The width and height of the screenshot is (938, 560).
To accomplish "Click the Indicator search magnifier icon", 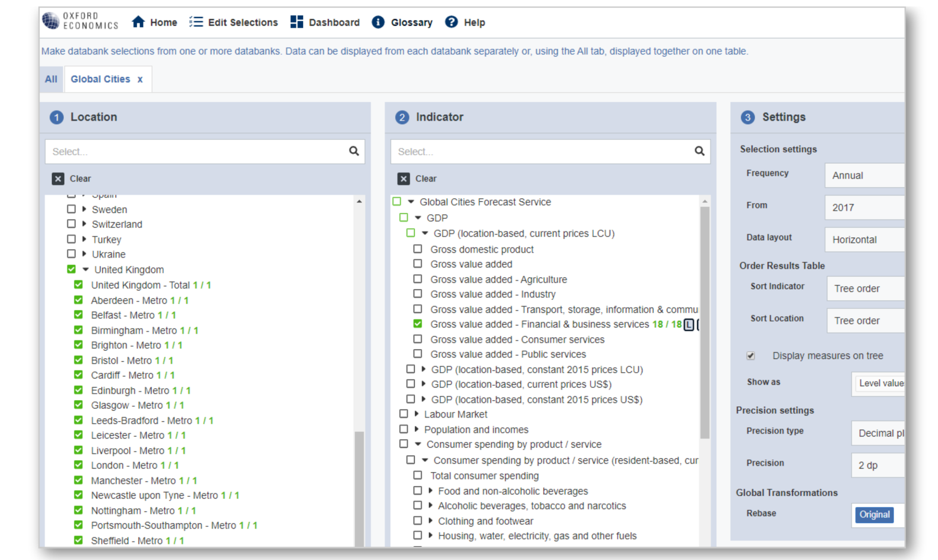I will (699, 151).
